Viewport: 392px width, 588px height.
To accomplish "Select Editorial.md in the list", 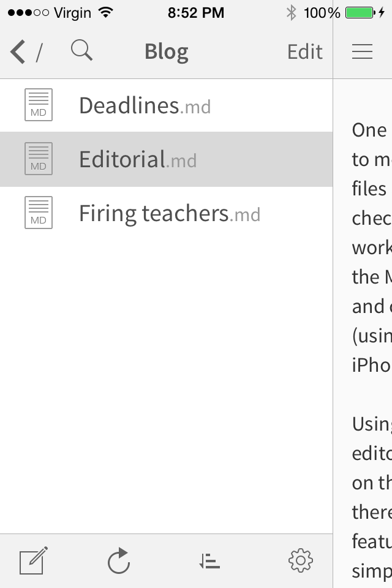I will 138,160.
